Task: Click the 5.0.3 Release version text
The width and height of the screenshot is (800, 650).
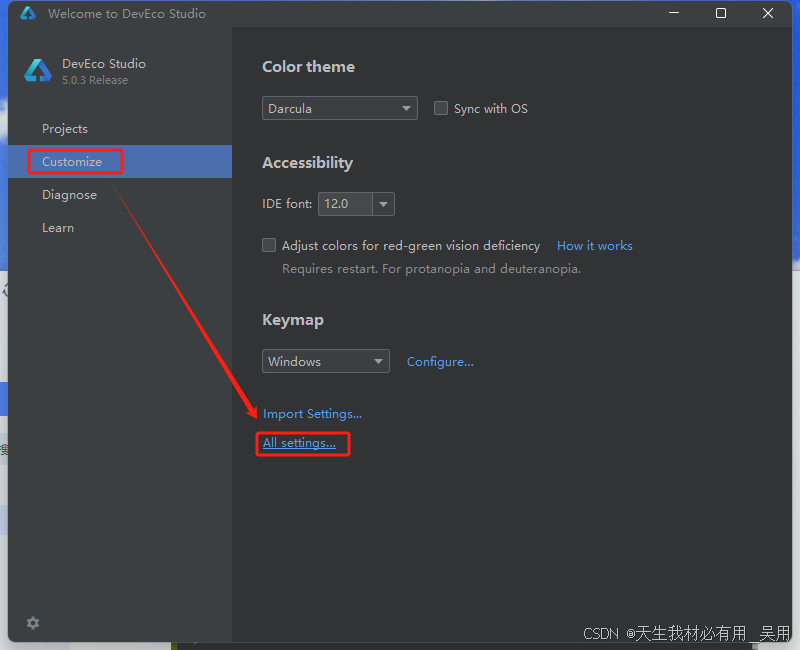Action: click(95, 80)
